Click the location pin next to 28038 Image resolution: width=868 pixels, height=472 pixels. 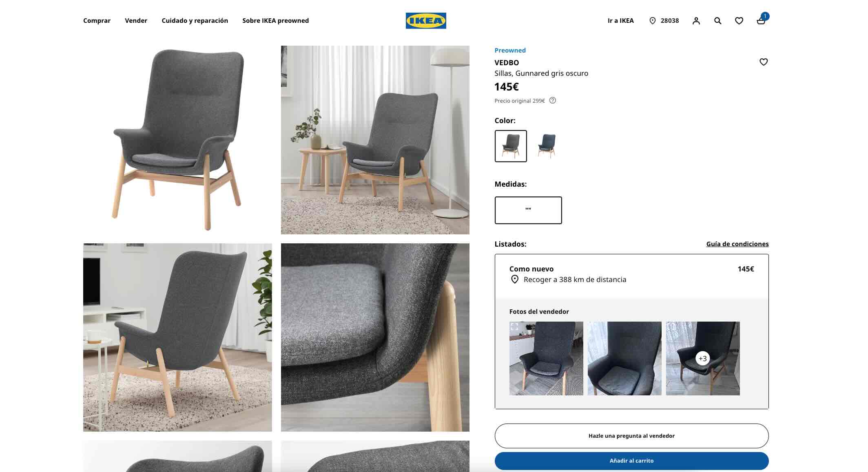pyautogui.click(x=653, y=21)
